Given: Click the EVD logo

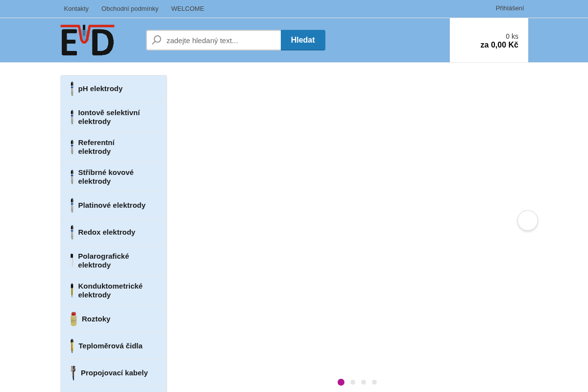Looking at the screenshot, I should pos(87,40).
